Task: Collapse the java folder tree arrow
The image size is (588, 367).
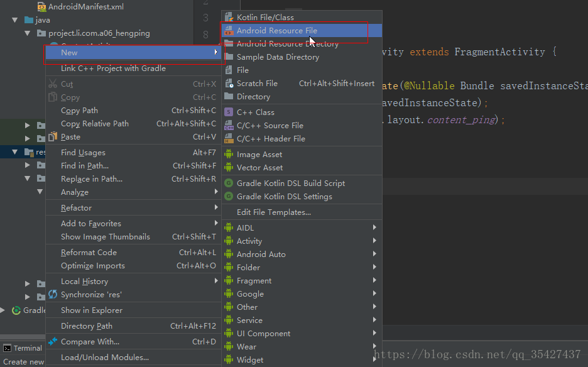Action: coord(14,20)
